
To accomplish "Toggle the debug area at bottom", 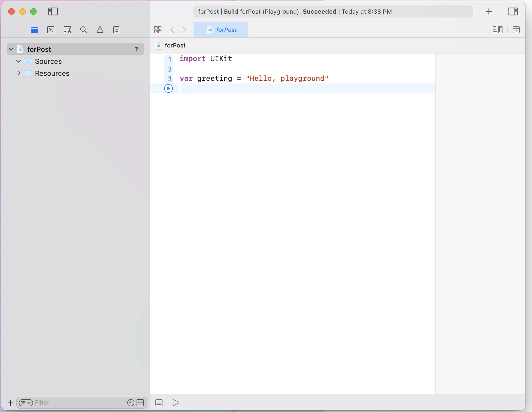I will tap(159, 403).
